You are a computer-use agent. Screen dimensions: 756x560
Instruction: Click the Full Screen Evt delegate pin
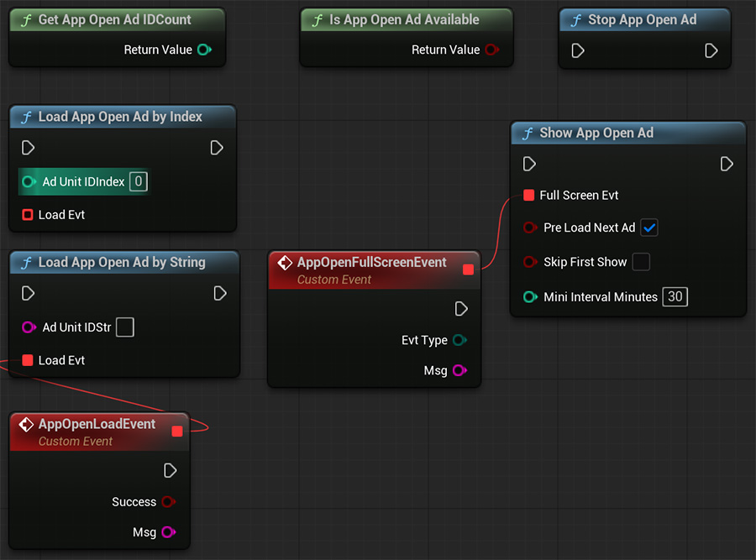pos(529,195)
